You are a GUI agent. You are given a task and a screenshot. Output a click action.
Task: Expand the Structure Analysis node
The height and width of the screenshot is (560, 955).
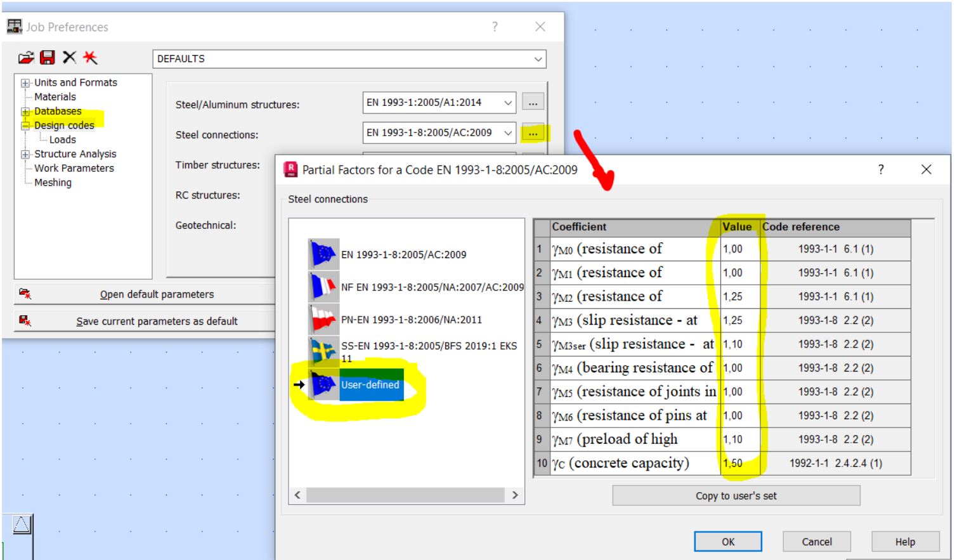click(x=24, y=154)
